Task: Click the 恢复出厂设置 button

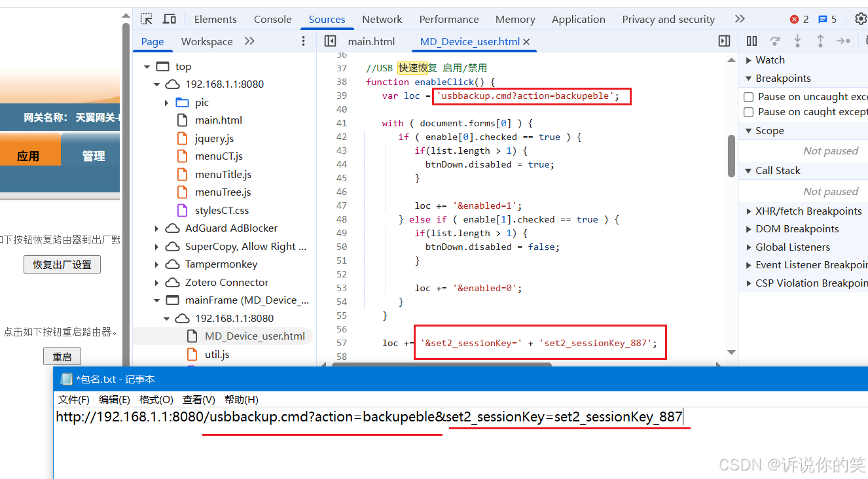Action: [62, 264]
